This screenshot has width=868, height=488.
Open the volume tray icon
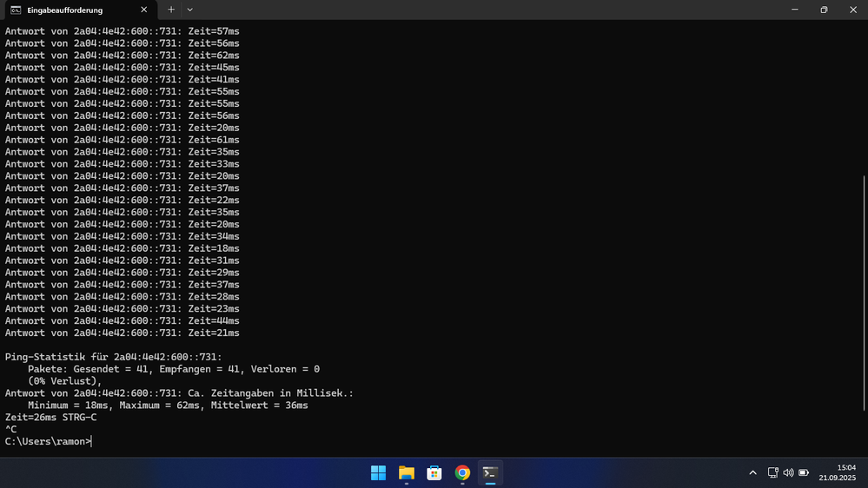coord(788,472)
